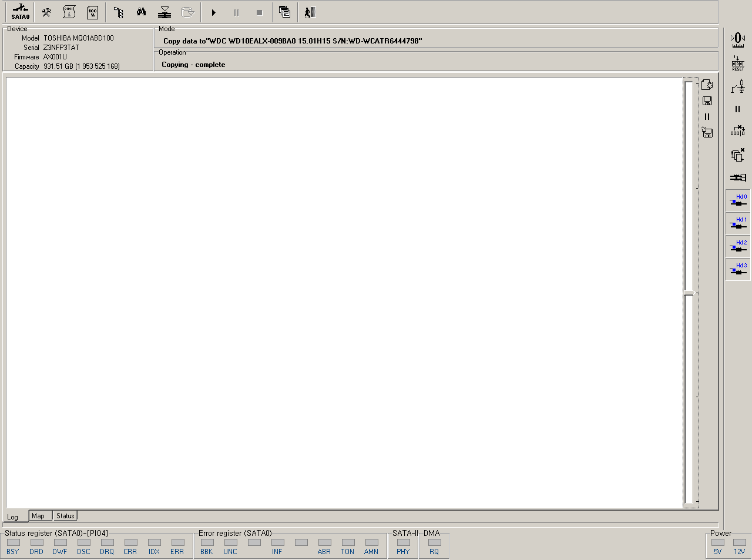Viewport: 752px width, 560px height.
Task: Click the sector skip icon with X
Action: click(x=738, y=131)
